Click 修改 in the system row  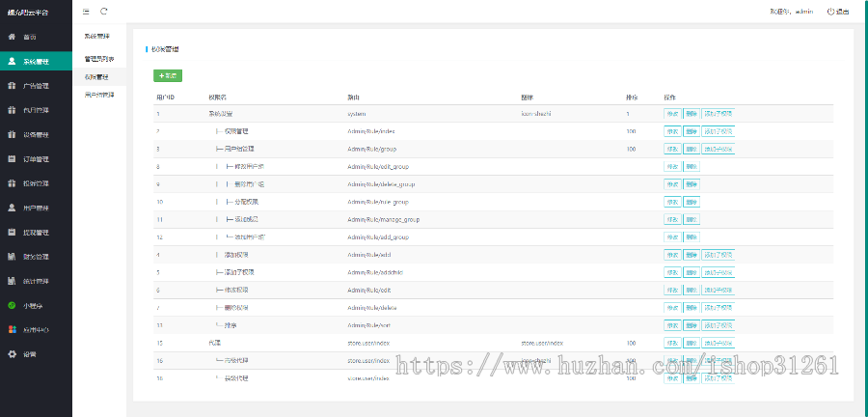[x=672, y=114]
